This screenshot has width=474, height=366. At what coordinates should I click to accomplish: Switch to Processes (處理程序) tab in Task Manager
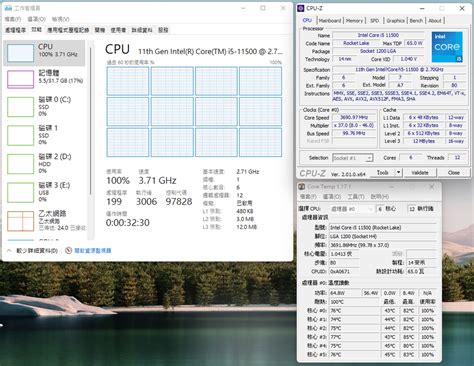[x=15, y=30]
